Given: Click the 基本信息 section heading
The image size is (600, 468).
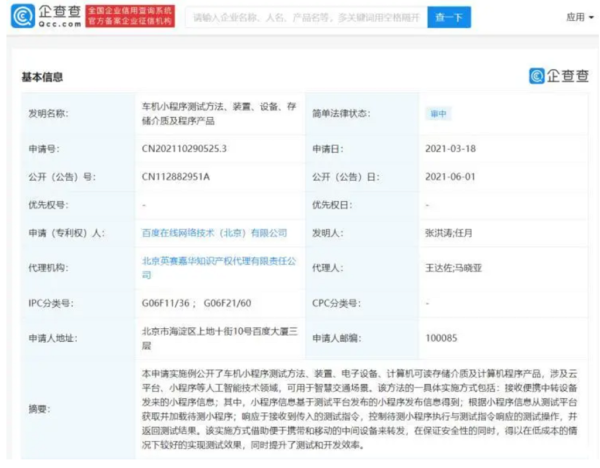Looking at the screenshot, I should coord(42,77).
